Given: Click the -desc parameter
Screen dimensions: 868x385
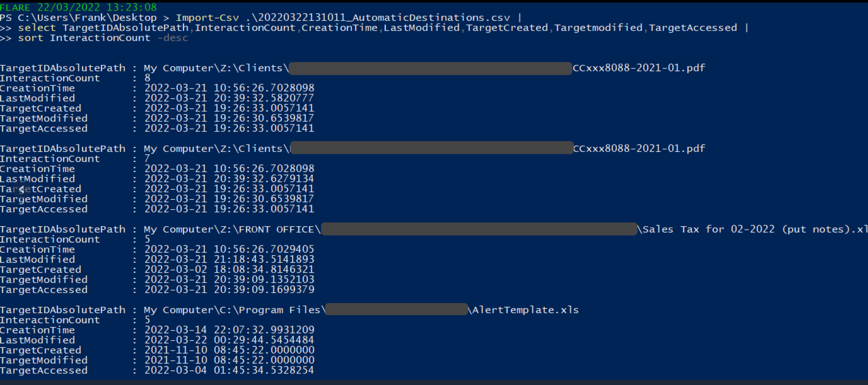Looking at the screenshot, I should coord(173,38).
